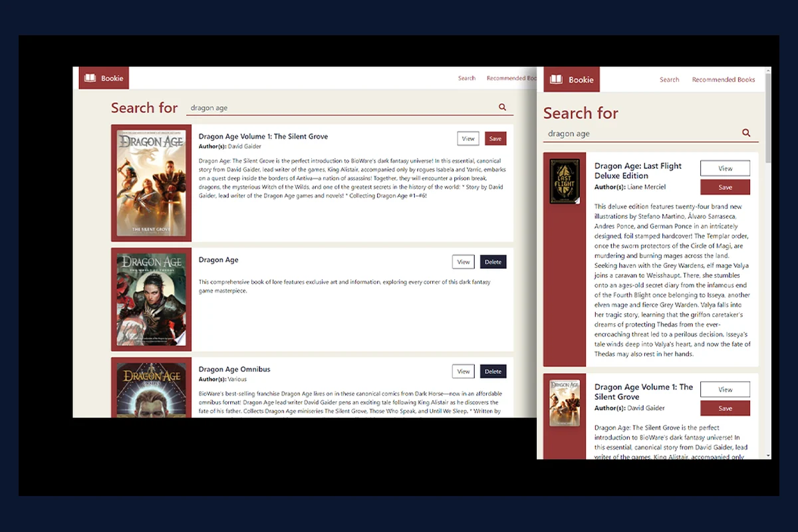Click the Dragon Age Omnibus cover image

[x=151, y=390]
